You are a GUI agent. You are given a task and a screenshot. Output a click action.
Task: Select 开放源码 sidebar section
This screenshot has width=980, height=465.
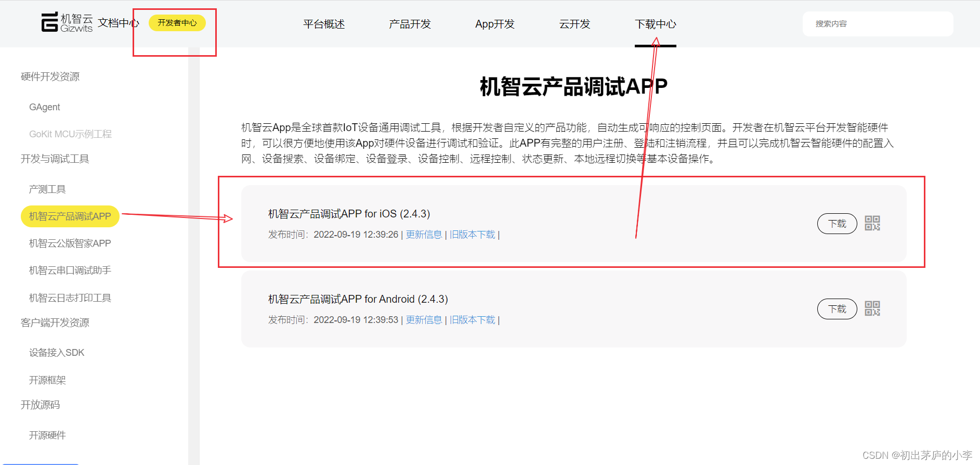coord(40,405)
